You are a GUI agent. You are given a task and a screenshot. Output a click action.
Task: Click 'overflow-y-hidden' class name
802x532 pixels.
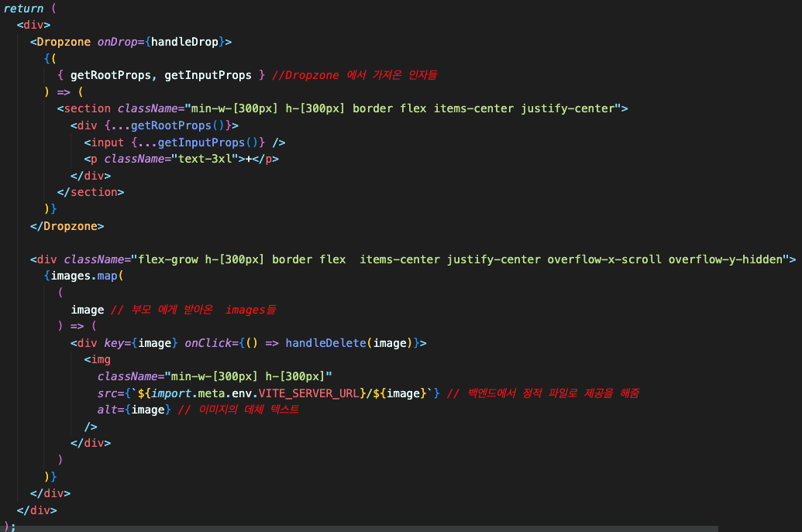coord(725,259)
